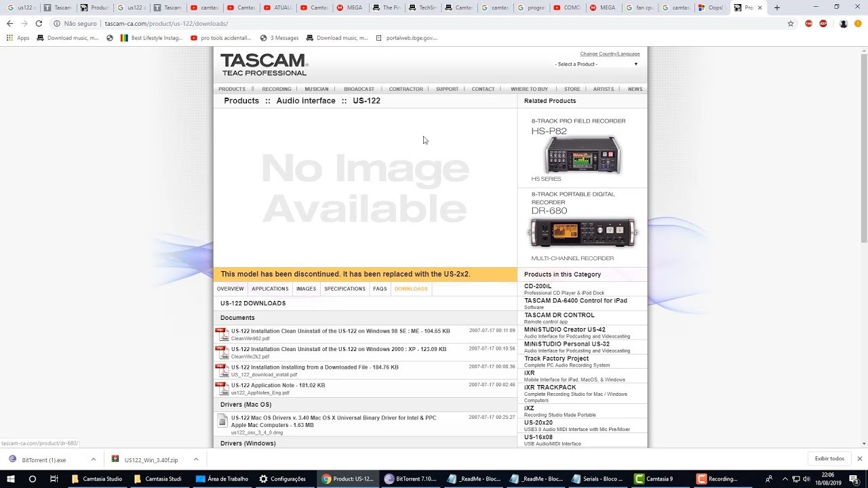Expand options for US122_Win_3.40f.zip download
Screen dimensions: 868x488
(196, 460)
